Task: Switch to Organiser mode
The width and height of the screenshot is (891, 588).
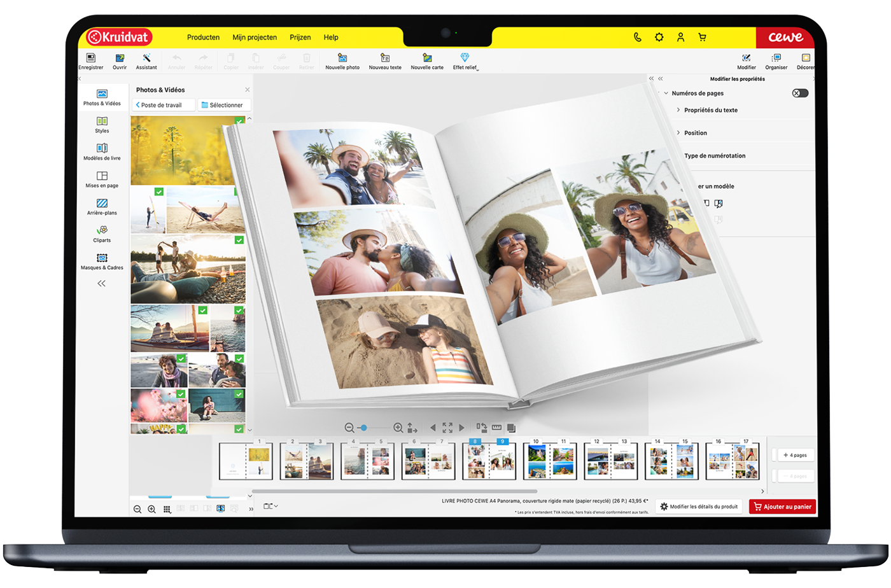Action: click(x=776, y=61)
